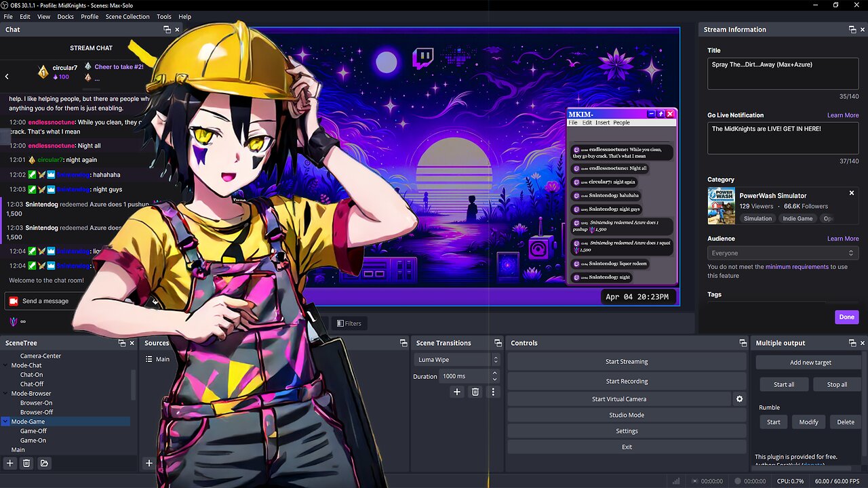Select the Chat-Off scene
The height and width of the screenshot is (488, 868).
[32, 384]
